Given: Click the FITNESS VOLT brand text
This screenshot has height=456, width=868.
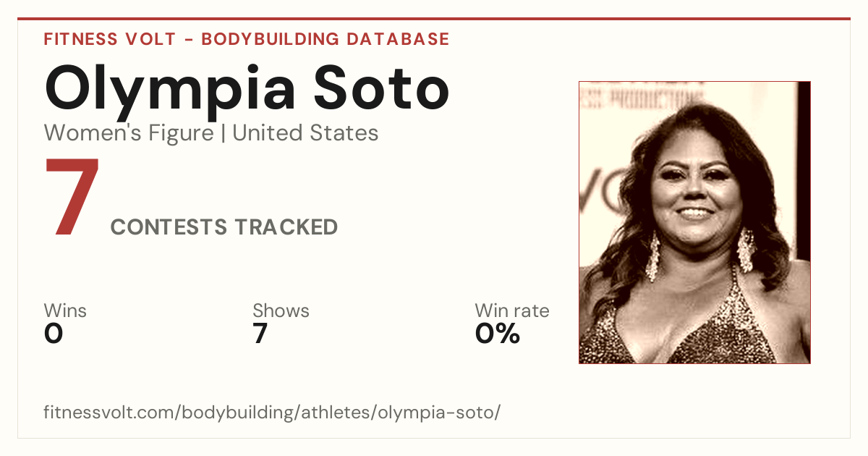Looking at the screenshot, I should tap(109, 39).
